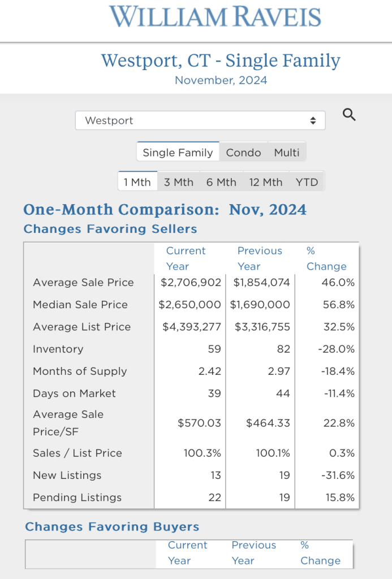Screen dimensions: 392x579
Task: Click the Westport, CT - Single Family heading
Action: (221, 61)
